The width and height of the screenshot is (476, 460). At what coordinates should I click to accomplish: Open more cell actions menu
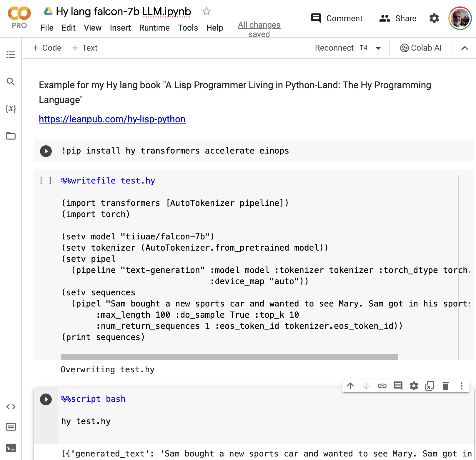point(461,386)
